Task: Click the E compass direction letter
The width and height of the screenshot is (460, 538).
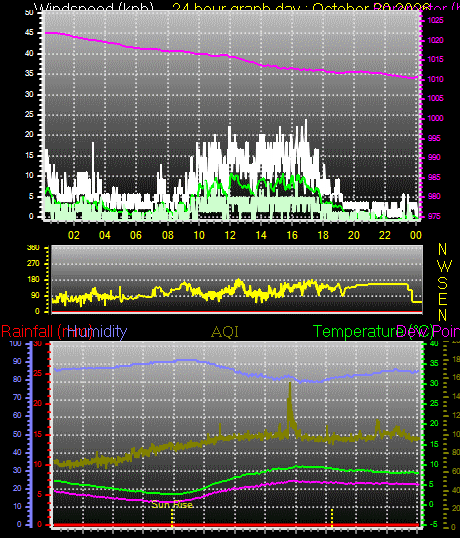Action: pos(443,300)
